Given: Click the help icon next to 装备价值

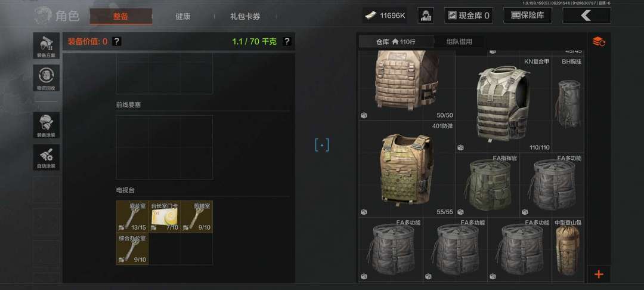Looking at the screenshot, I should (x=117, y=42).
